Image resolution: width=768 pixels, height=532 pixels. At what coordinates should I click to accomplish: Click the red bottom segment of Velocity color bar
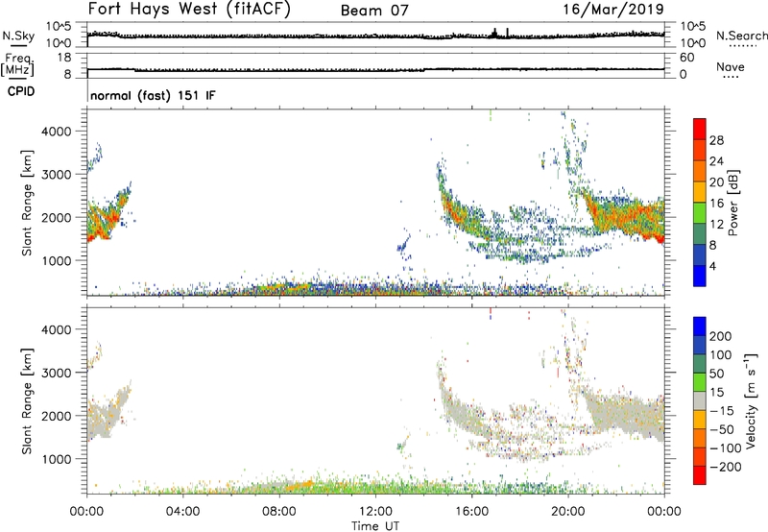pyautogui.click(x=700, y=475)
